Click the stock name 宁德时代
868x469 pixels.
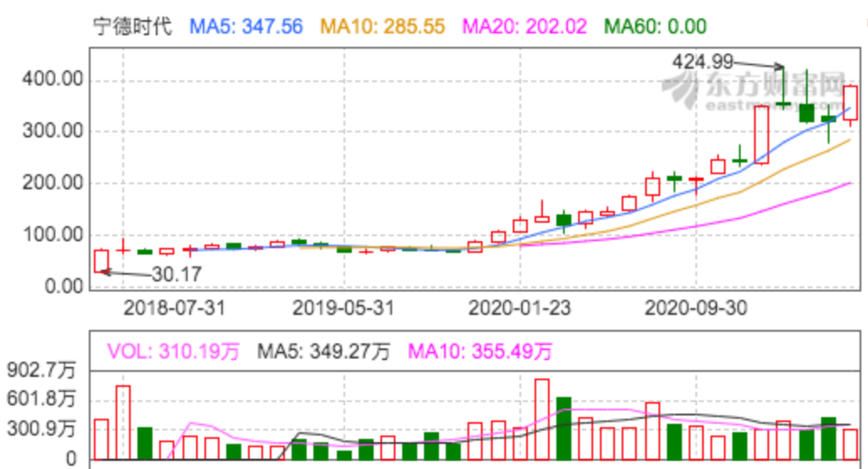(x=133, y=26)
